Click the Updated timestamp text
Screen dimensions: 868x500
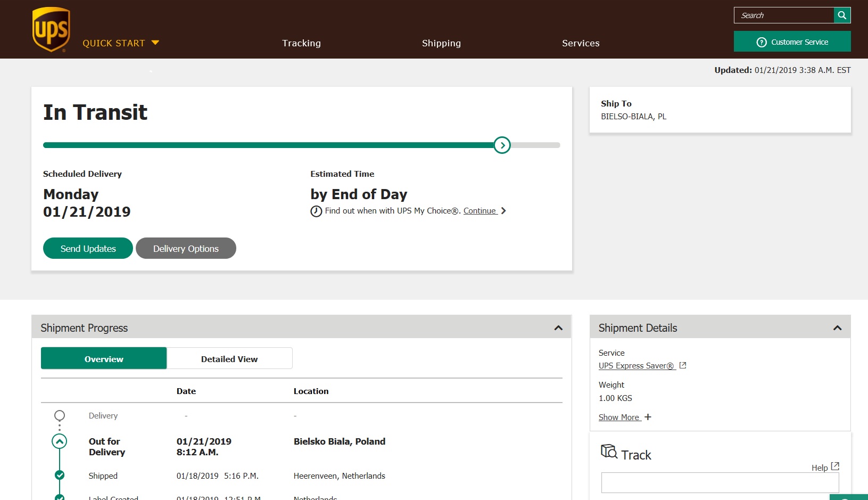point(782,70)
